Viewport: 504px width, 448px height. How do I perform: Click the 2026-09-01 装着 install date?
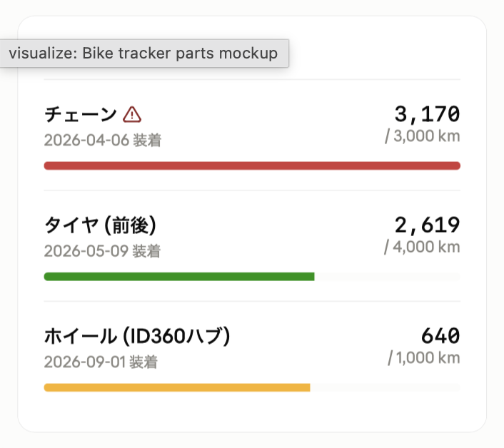pos(101,362)
